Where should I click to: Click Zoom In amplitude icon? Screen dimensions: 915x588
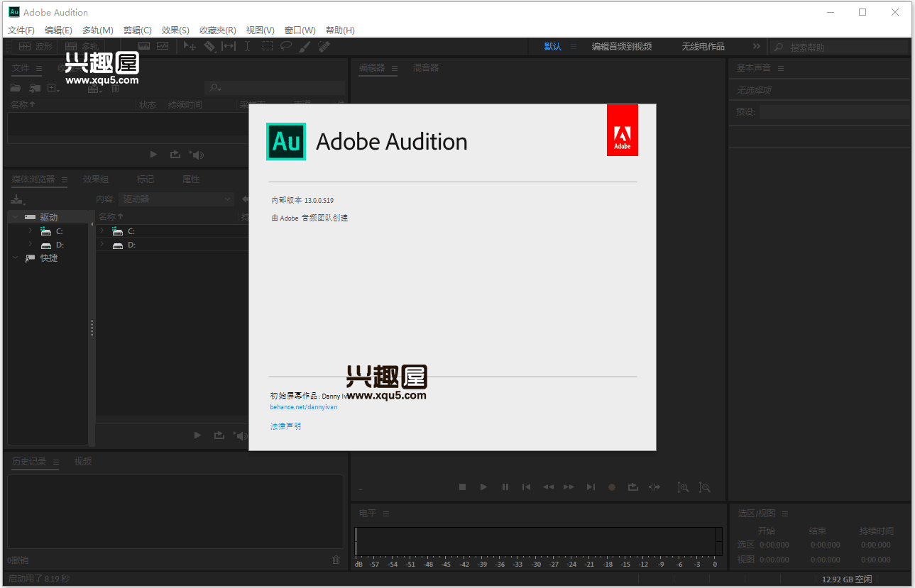pyautogui.click(x=683, y=487)
